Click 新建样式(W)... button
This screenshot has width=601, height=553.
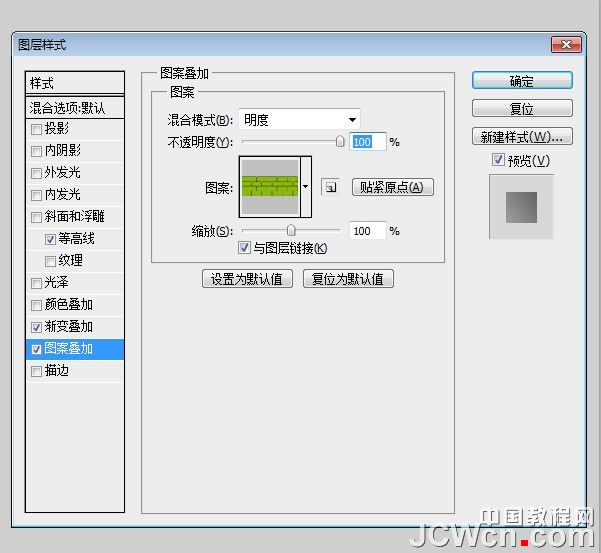pos(522,136)
